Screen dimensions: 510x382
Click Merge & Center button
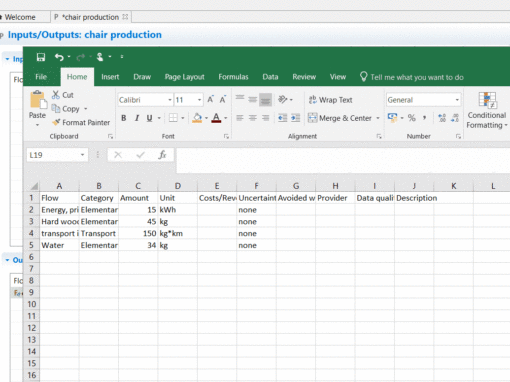click(340, 118)
